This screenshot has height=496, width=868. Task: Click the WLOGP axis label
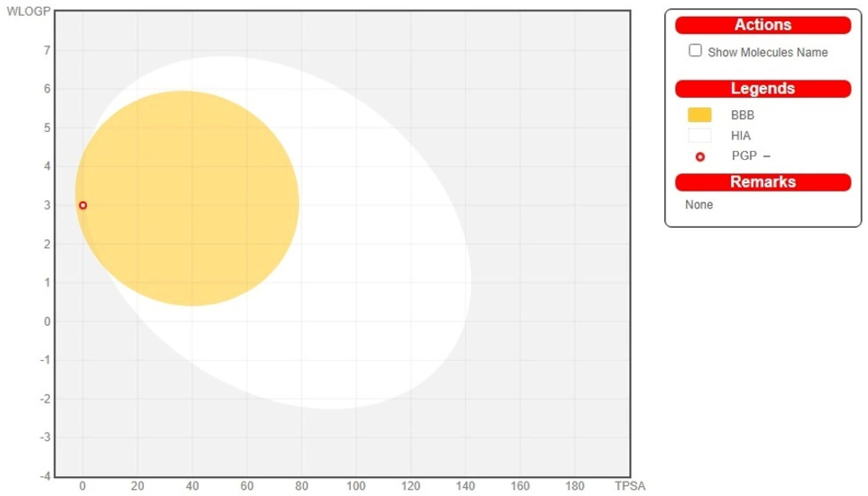pyautogui.click(x=28, y=11)
